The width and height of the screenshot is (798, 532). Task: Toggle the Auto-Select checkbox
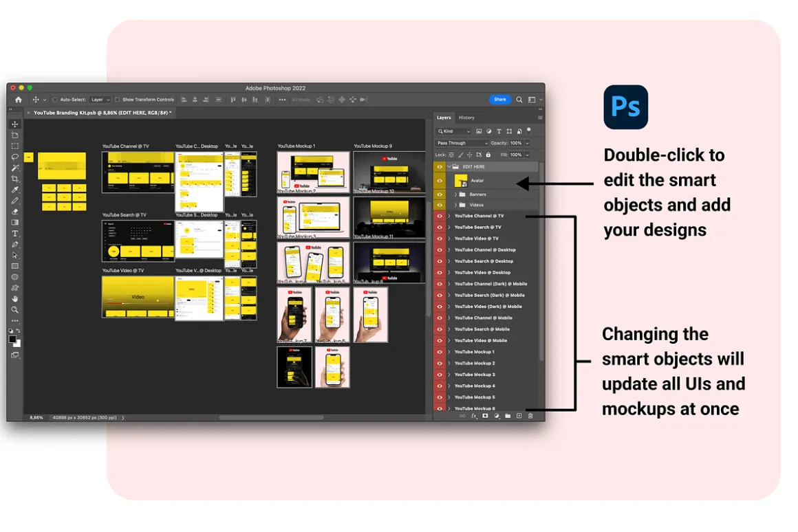click(54, 100)
